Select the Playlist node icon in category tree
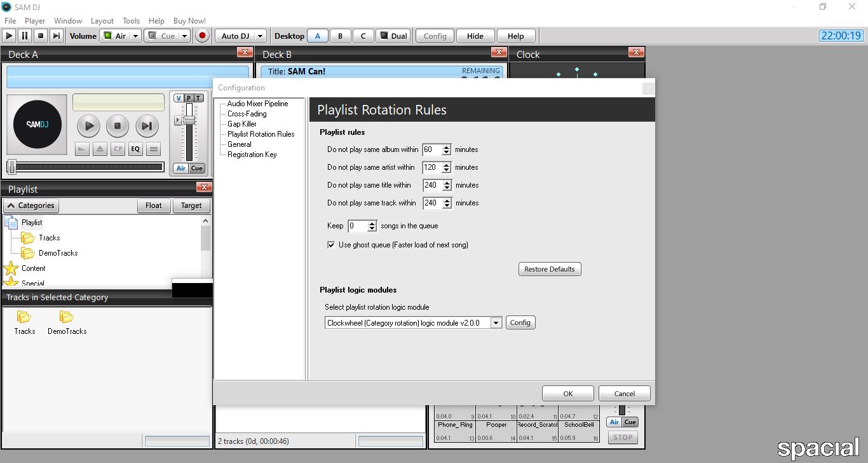Viewport: 868px width, 463px height. [x=11, y=223]
